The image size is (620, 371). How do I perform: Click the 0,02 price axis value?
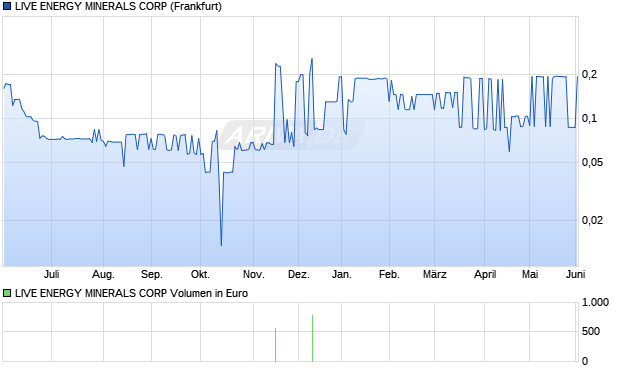click(592, 220)
